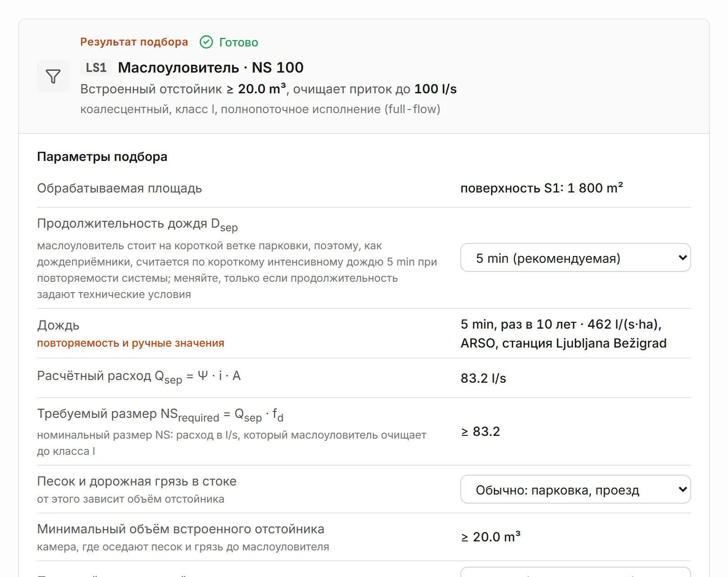Click the Встроенный отстойник ≥ 20.0 m³ summary line
The width and height of the screenshot is (728, 577).
tap(268, 89)
